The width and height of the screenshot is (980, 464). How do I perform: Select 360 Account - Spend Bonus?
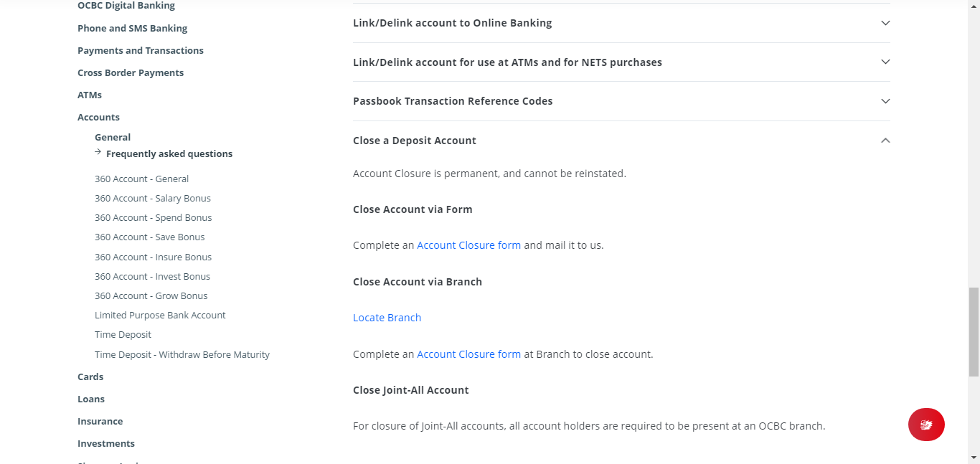click(x=154, y=217)
